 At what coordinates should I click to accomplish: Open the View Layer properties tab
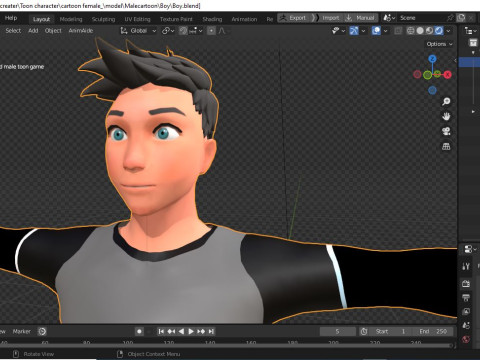click(x=466, y=311)
